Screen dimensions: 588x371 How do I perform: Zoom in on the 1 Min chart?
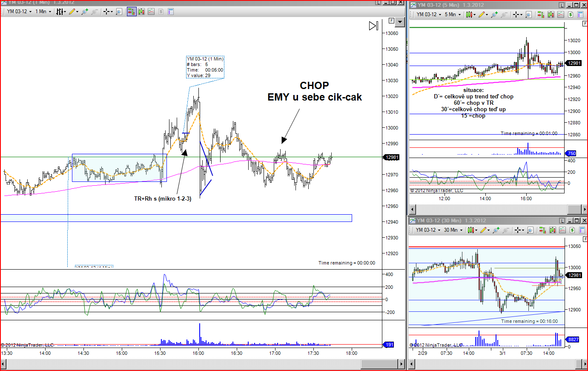point(85,12)
